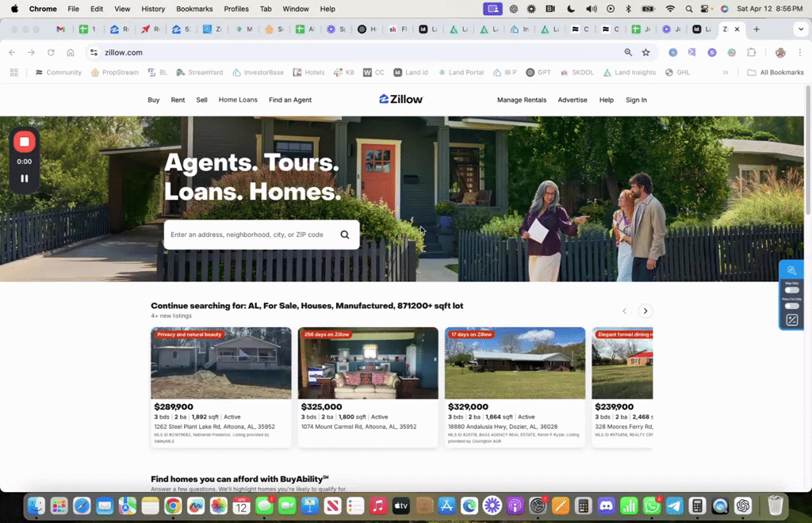This screenshot has height=523, width=812.
Task: Expand the bookmarks bar overflow chevron
Action: (x=724, y=71)
